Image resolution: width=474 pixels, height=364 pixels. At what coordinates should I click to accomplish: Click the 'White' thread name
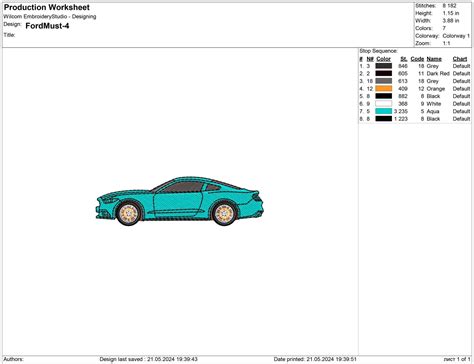pyautogui.click(x=434, y=104)
